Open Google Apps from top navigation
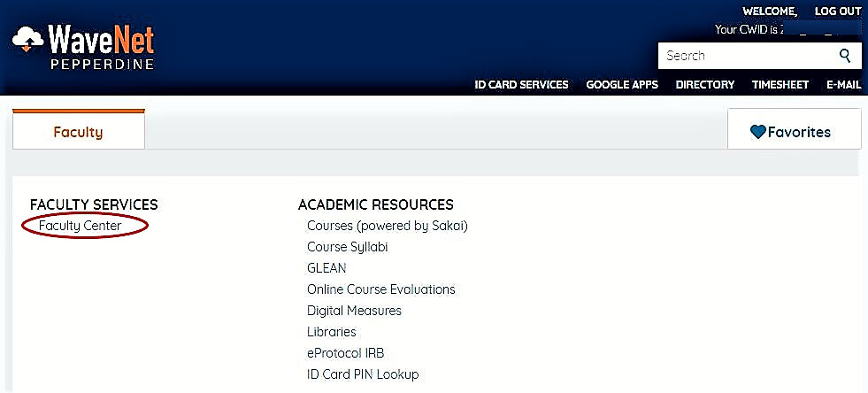This screenshot has width=868, height=393. [x=622, y=85]
